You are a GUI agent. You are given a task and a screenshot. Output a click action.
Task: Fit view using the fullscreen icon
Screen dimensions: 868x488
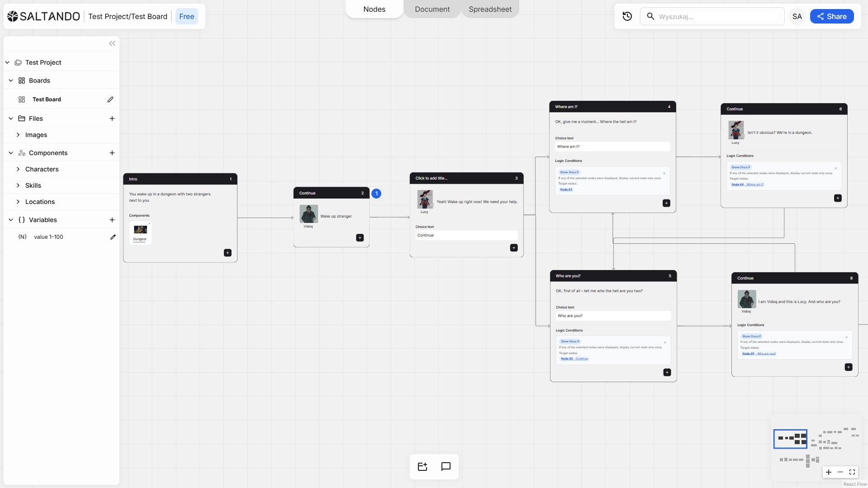[x=852, y=472]
